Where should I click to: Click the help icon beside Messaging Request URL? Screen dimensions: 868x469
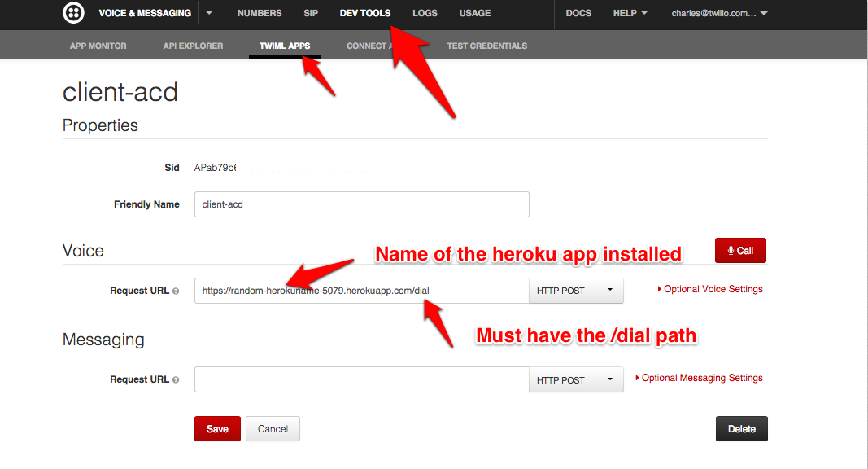click(176, 380)
